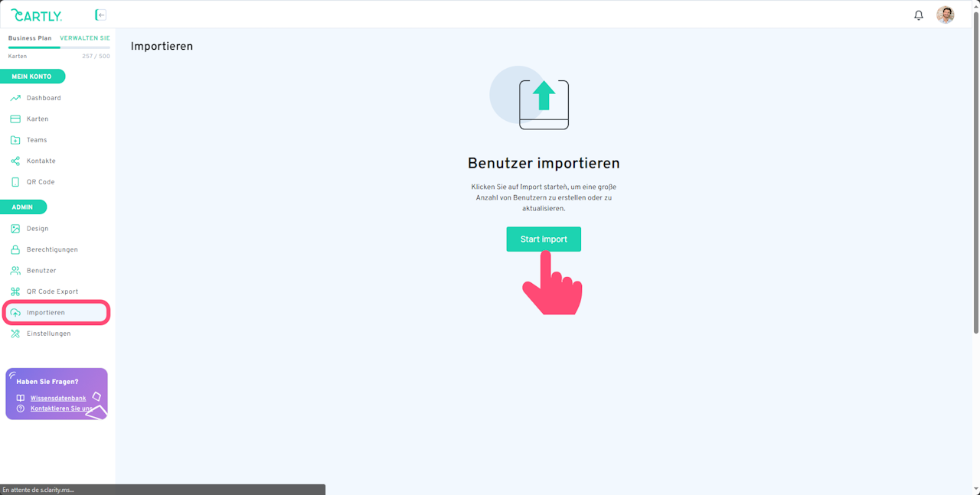Click the Teams folder icon
Viewport: 980px width, 495px height.
[x=15, y=140]
